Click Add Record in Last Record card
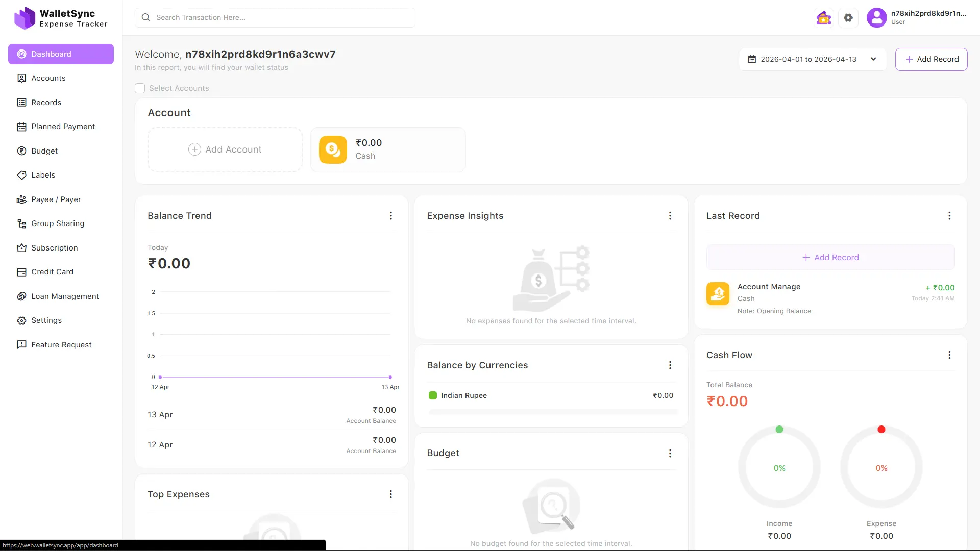Viewport: 980px width, 551px height. (x=830, y=258)
